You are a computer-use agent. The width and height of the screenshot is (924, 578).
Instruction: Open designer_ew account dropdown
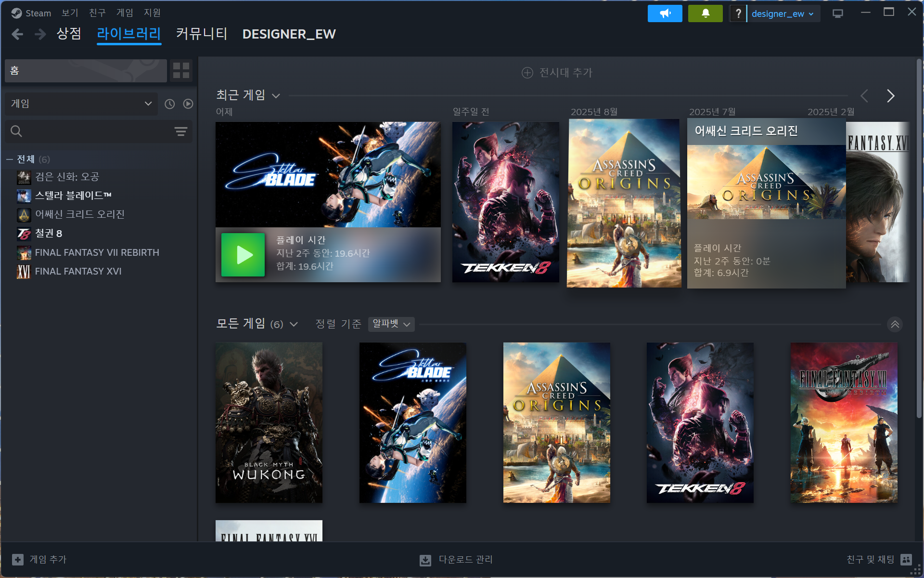(x=783, y=13)
